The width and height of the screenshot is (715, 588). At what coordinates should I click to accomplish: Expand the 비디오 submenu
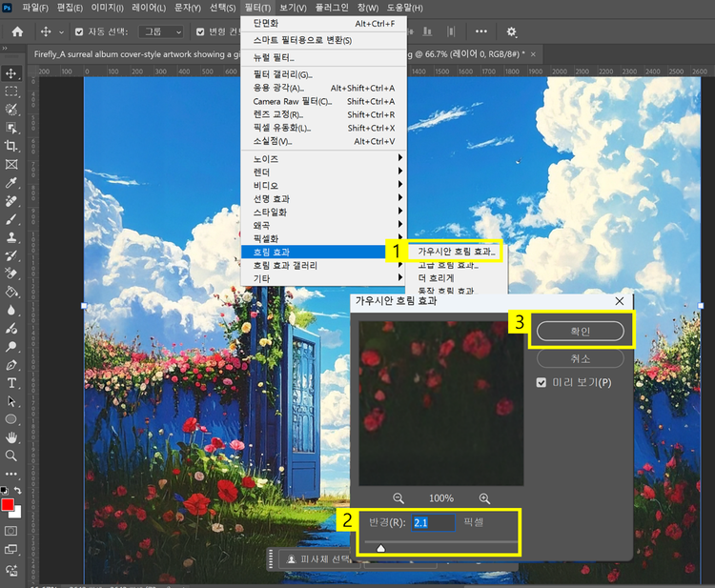323,185
